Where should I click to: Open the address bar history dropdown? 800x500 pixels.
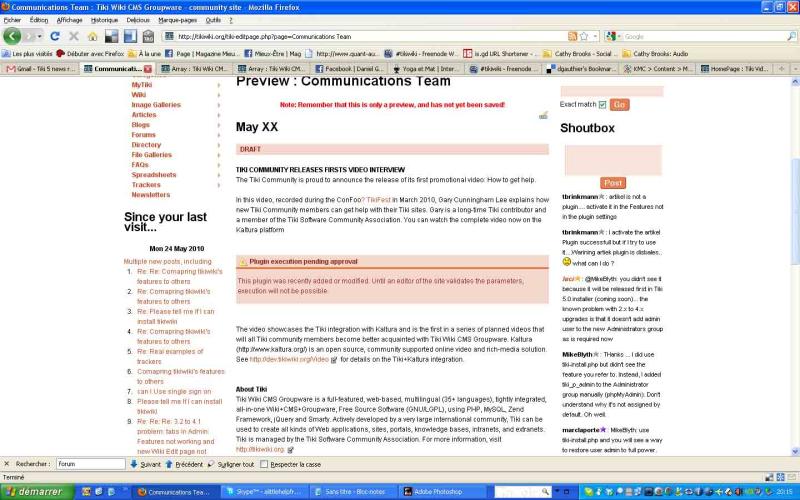click(x=595, y=36)
